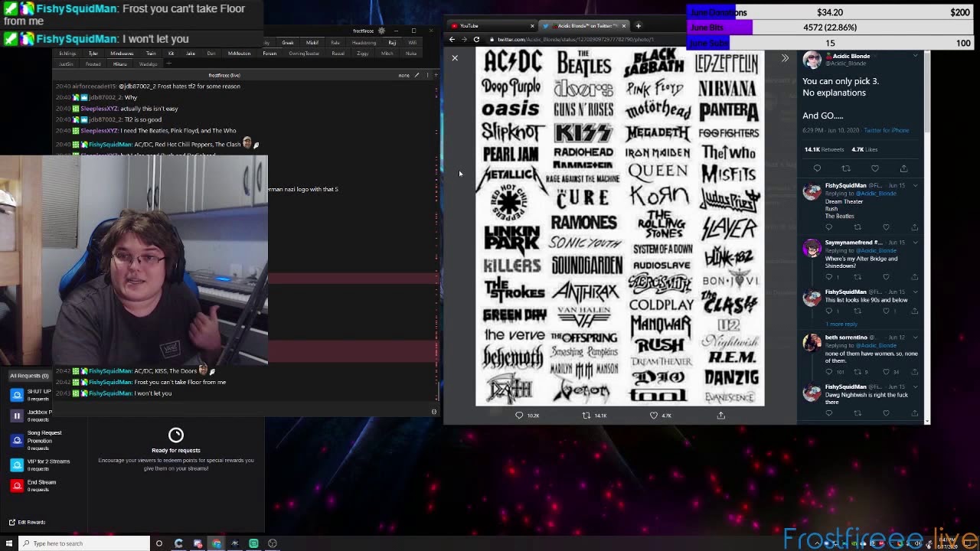Open caret menu on beth sorrentino tweet

click(915, 337)
